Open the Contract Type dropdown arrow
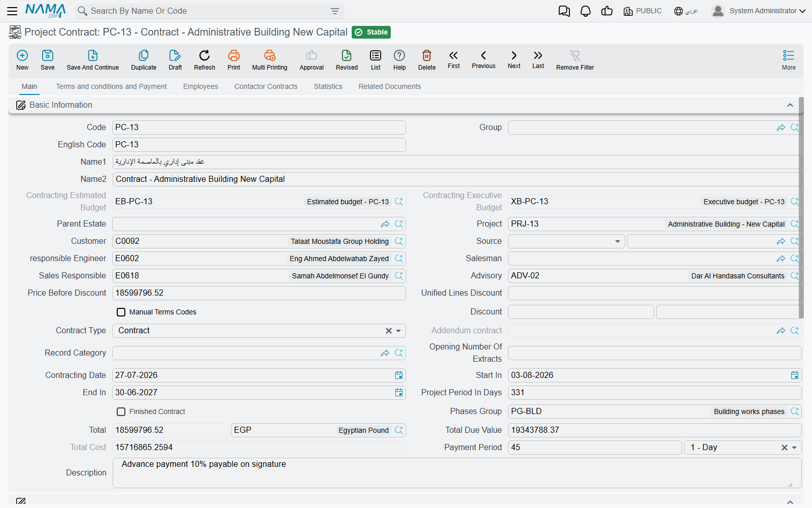This screenshot has height=508, width=812. (x=399, y=331)
